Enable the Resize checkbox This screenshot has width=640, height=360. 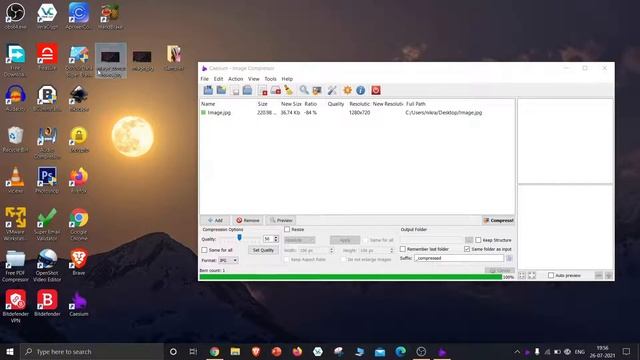coord(287,229)
